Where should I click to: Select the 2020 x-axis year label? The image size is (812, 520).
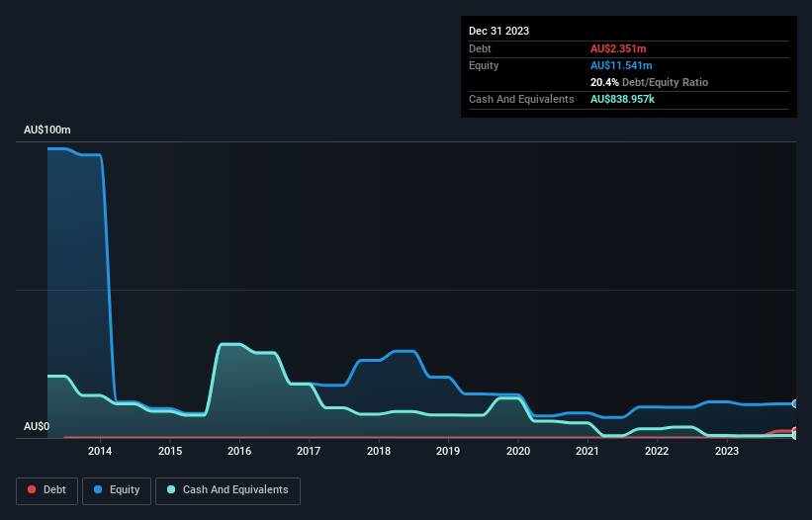[x=518, y=452]
